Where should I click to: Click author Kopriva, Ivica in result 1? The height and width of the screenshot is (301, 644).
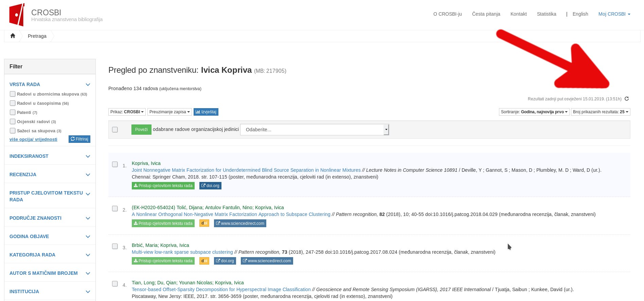pyautogui.click(x=146, y=163)
